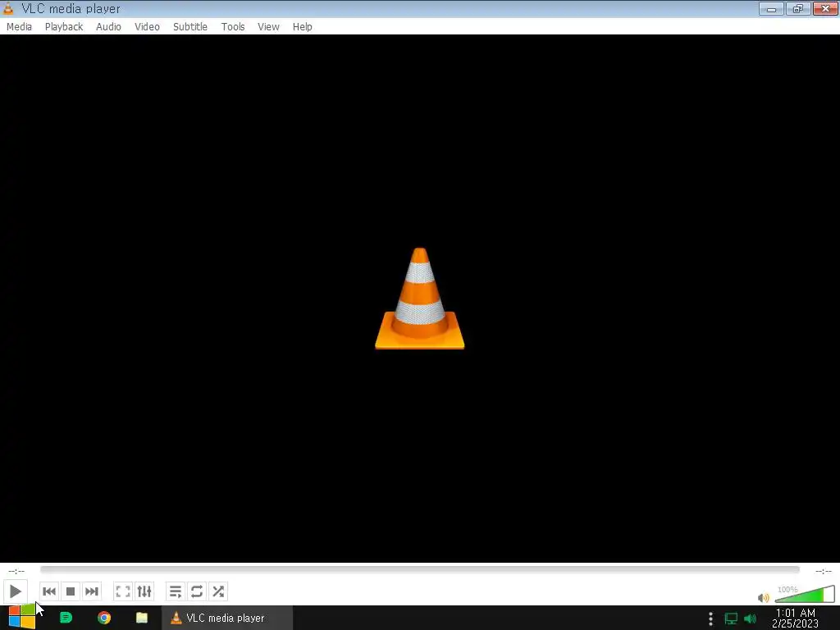Skip to previous media track
840x630 pixels.
click(x=48, y=591)
